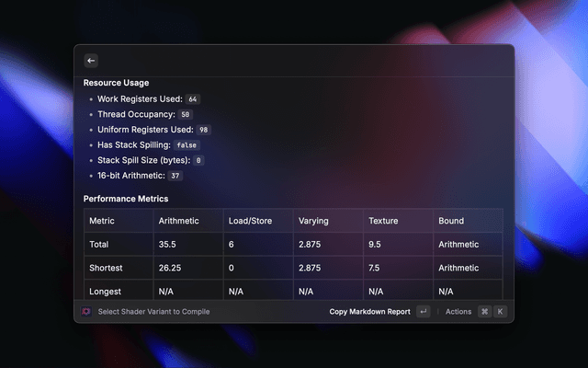This screenshot has height=368, width=588.
Task: Click the K shortcut key icon
Action: [500, 312]
